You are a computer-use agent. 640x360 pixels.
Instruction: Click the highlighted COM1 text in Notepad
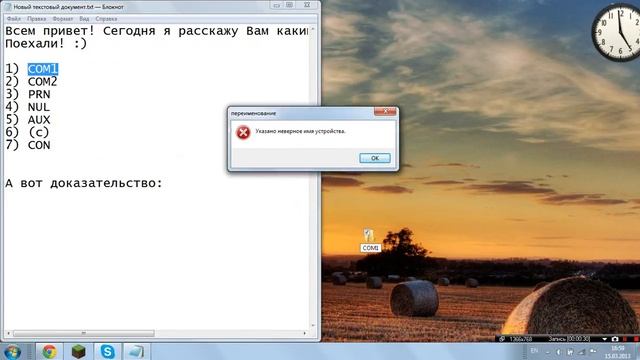click(x=43, y=69)
